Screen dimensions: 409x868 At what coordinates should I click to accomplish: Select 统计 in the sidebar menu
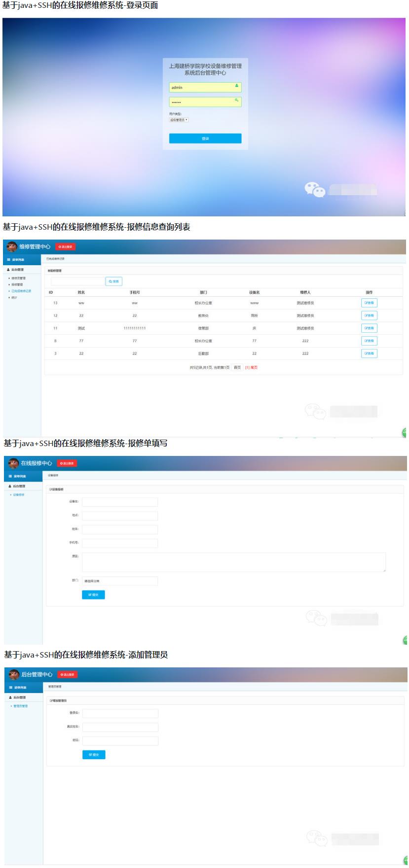pos(14,297)
